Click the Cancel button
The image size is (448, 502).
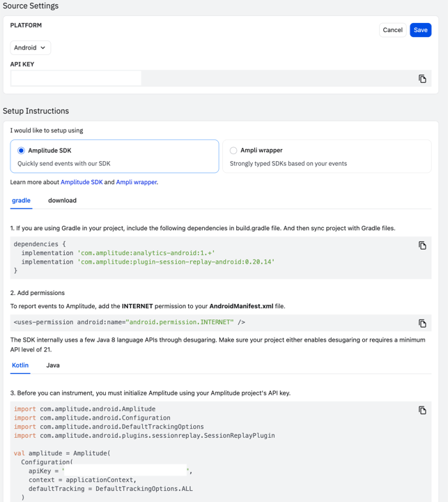click(393, 30)
